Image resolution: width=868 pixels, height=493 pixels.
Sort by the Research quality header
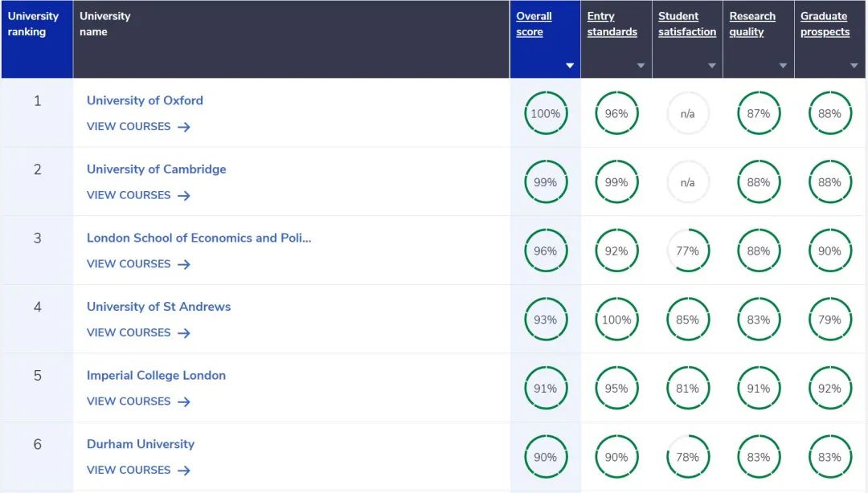pyautogui.click(x=752, y=24)
